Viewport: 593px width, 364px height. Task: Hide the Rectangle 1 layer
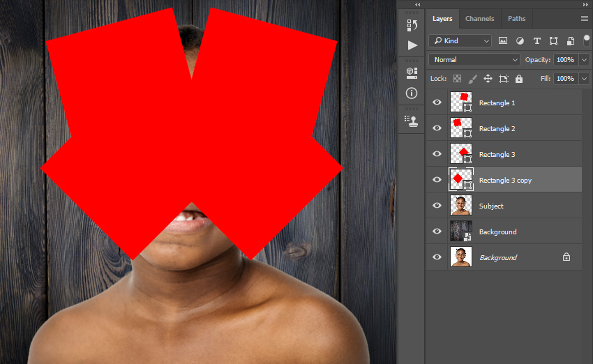coord(437,103)
